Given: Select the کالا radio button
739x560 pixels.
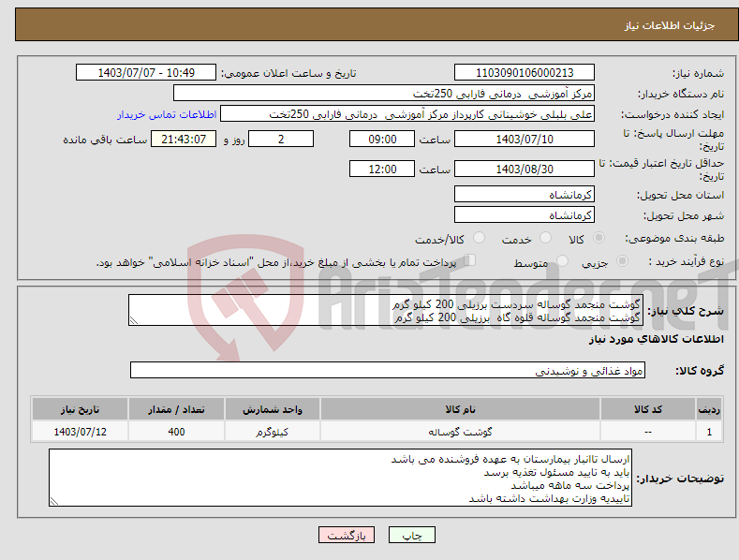Looking at the screenshot, I should point(599,238).
